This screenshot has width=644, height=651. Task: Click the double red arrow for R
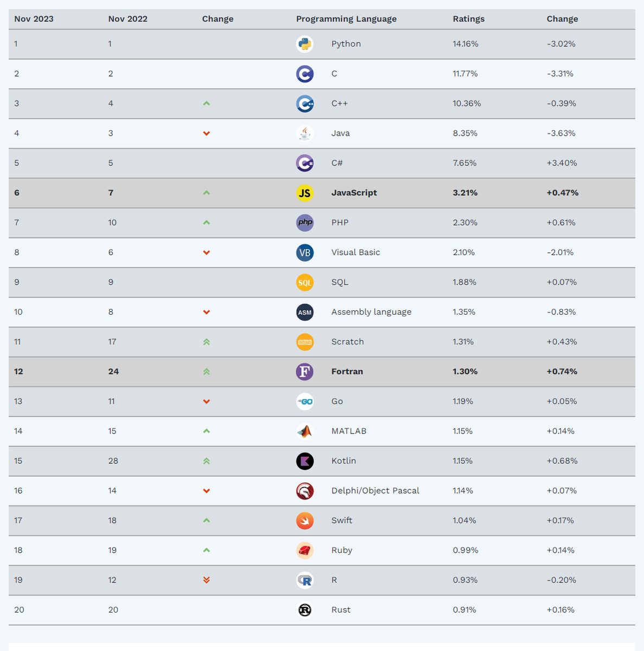(206, 580)
